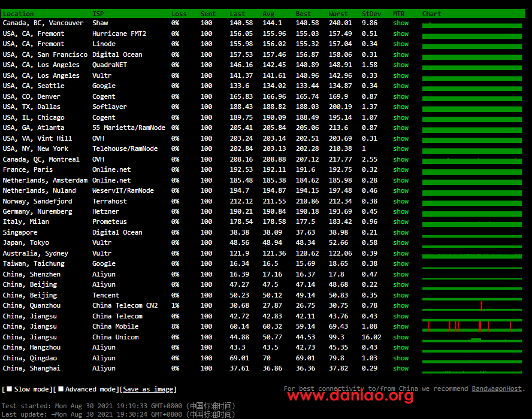Show MTR for the Fremont Linode row
532x419 pixels.
[x=401, y=44]
